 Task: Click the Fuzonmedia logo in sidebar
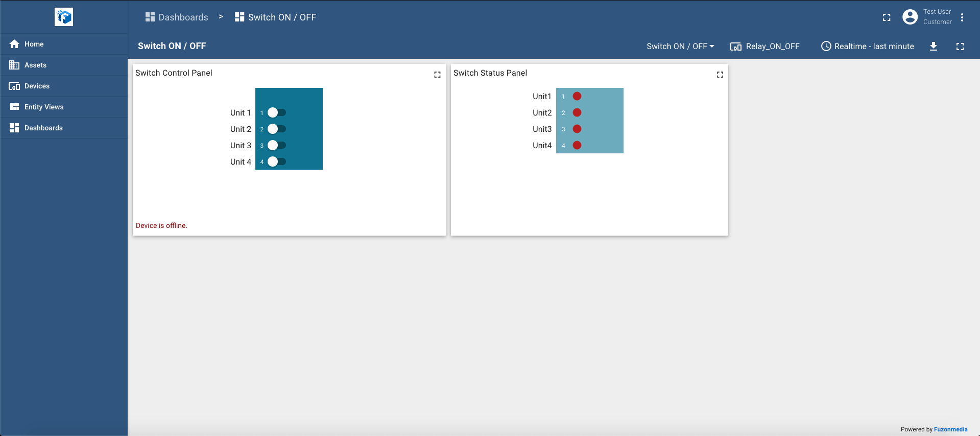pos(64,17)
